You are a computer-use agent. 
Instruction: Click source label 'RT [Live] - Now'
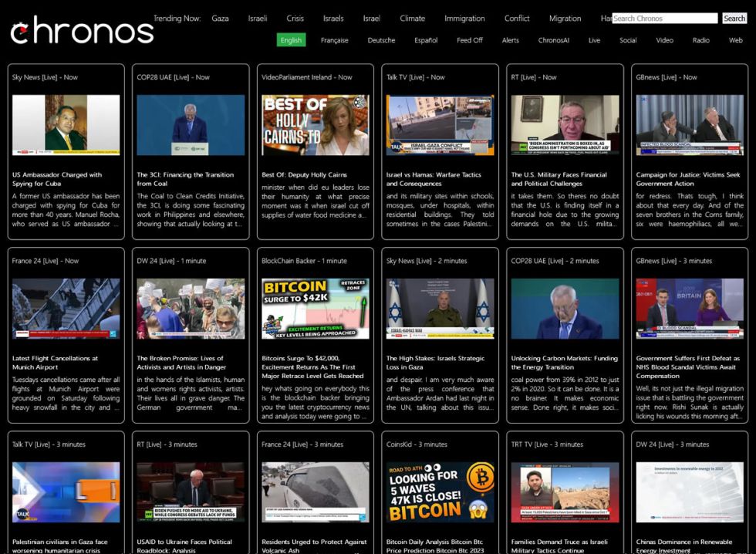click(x=534, y=77)
